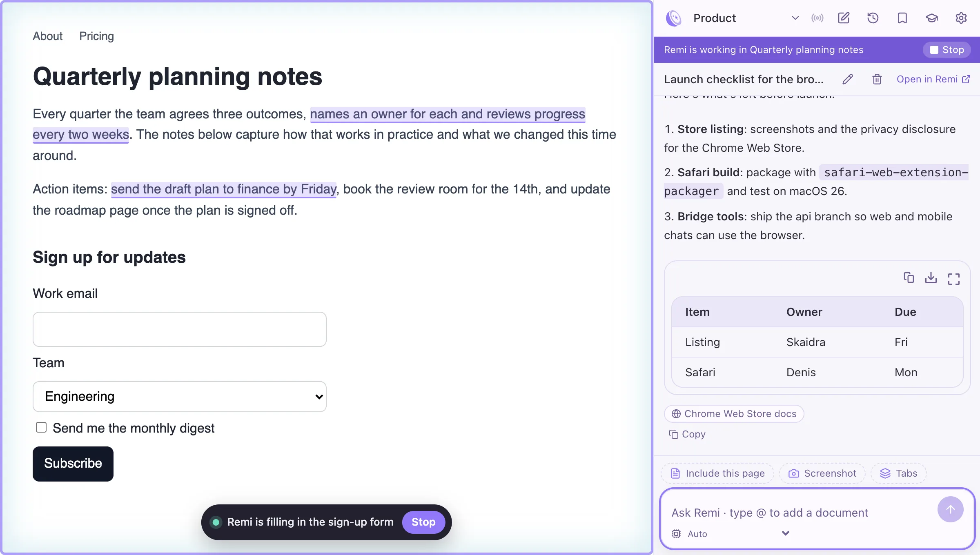This screenshot has height=555, width=980.
Task: Send message with arrow button
Action: coord(951,509)
